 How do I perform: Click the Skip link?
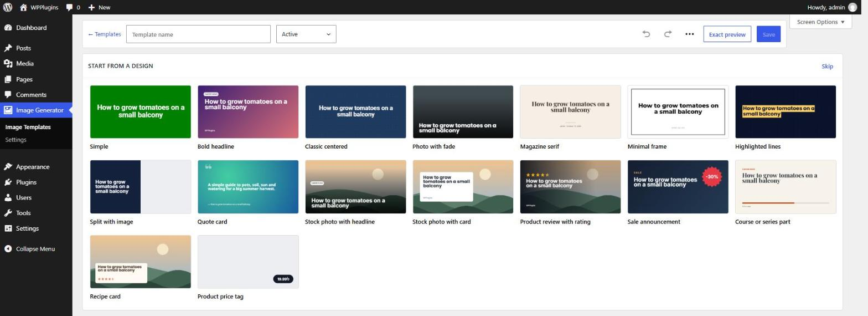pyautogui.click(x=827, y=66)
